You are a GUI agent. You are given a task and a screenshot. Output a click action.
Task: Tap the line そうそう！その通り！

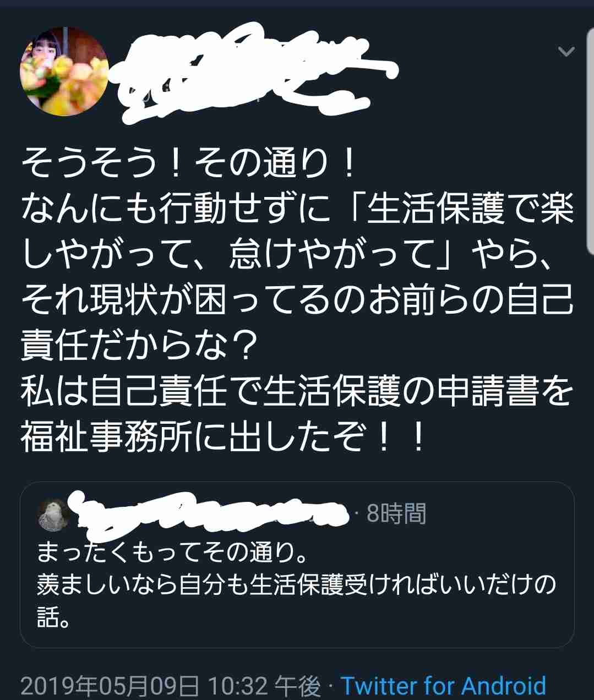pos(191,165)
